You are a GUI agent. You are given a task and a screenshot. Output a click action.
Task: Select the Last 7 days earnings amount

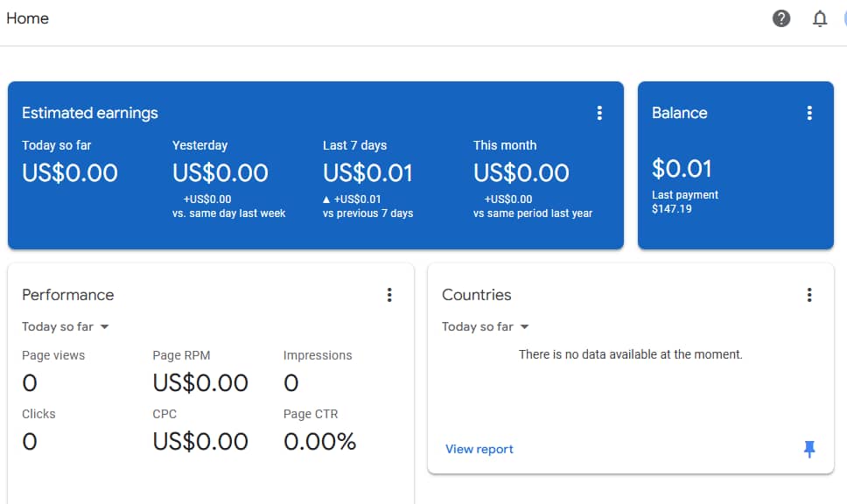367,172
